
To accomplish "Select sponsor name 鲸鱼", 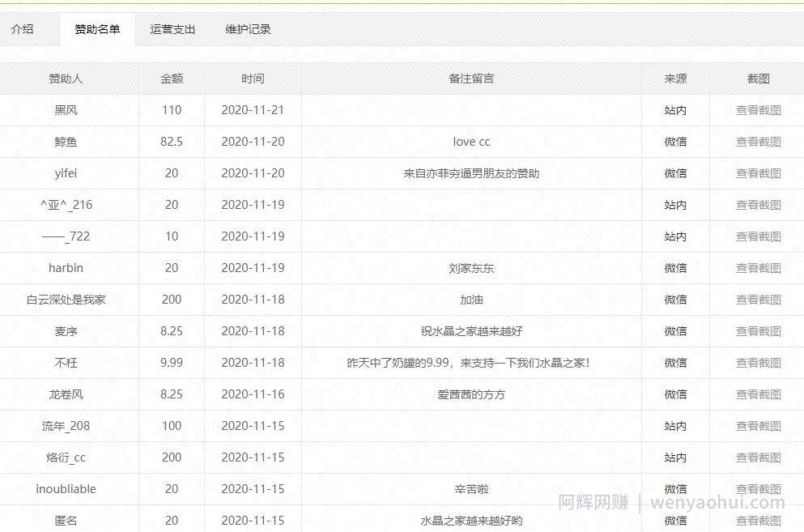I will pos(66,142).
